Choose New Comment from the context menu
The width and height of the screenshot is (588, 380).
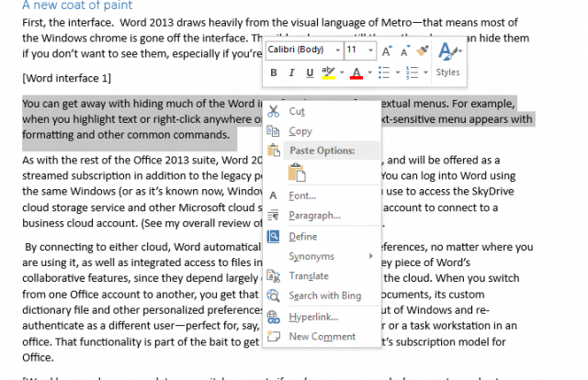click(322, 337)
